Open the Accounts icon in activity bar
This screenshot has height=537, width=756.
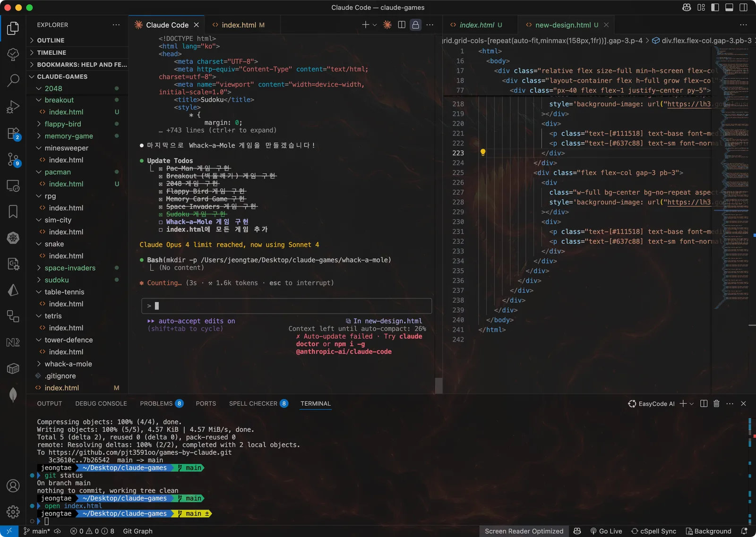(13, 486)
